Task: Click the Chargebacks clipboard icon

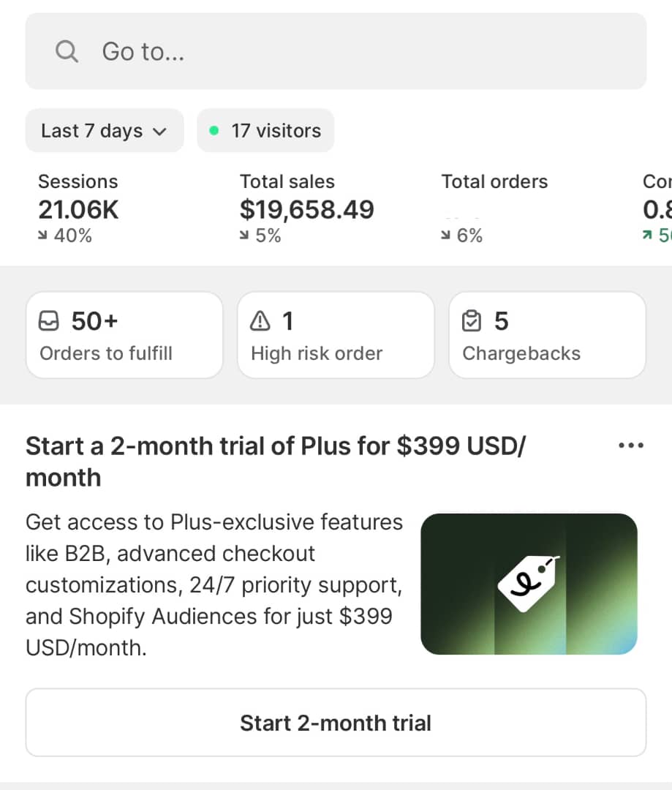Action: click(472, 321)
